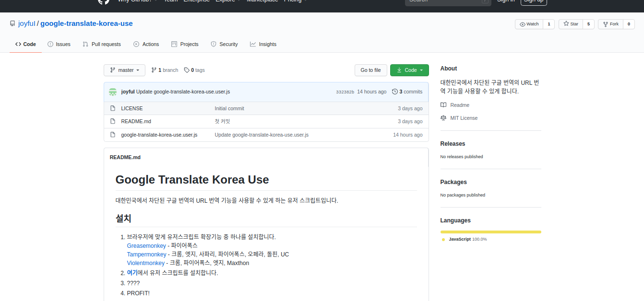View the Insights tab
Image resolution: width=644 pixels, height=301 pixels.
[x=263, y=44]
